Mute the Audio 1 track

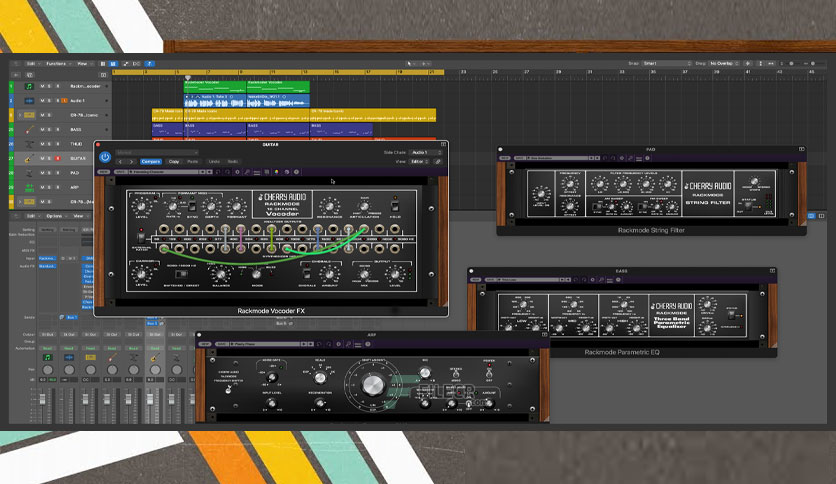click(x=43, y=100)
